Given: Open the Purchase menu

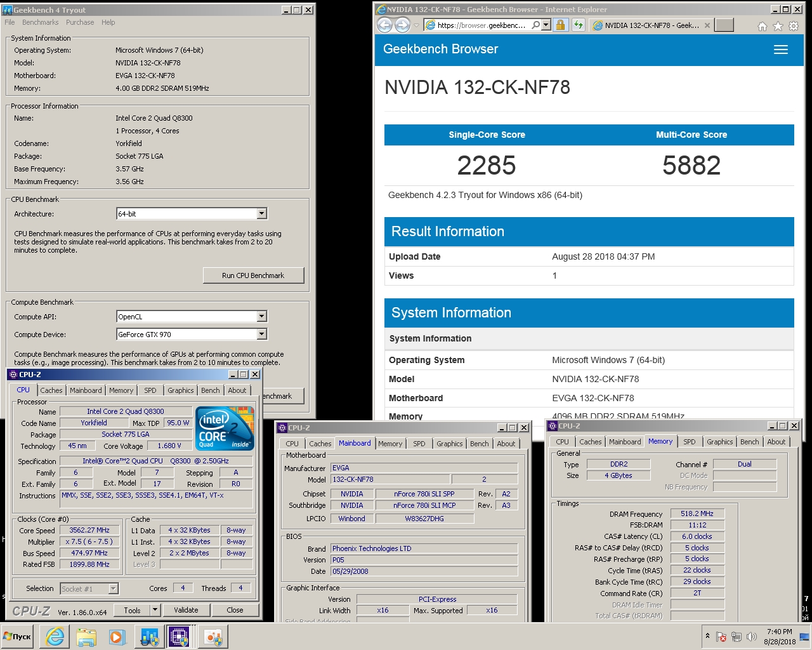Looking at the screenshot, I should 80,22.
